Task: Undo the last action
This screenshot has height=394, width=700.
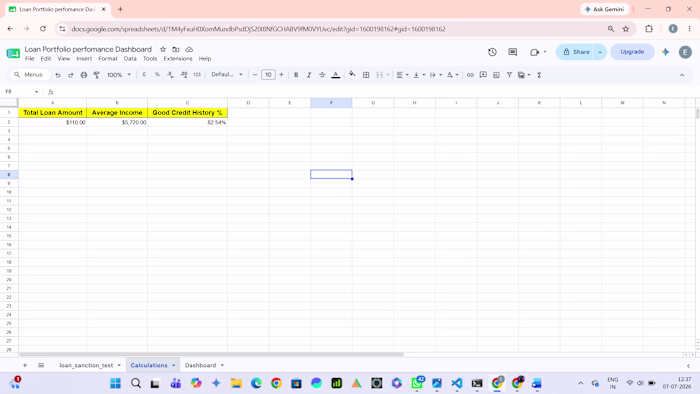Action: pyautogui.click(x=58, y=75)
